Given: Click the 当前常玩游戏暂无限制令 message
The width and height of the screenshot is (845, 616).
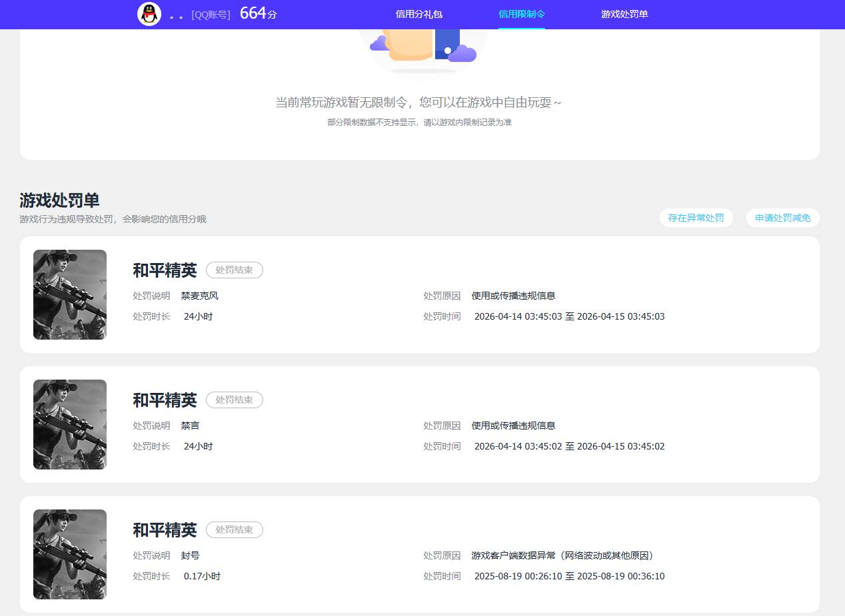Looking at the screenshot, I should (x=419, y=103).
